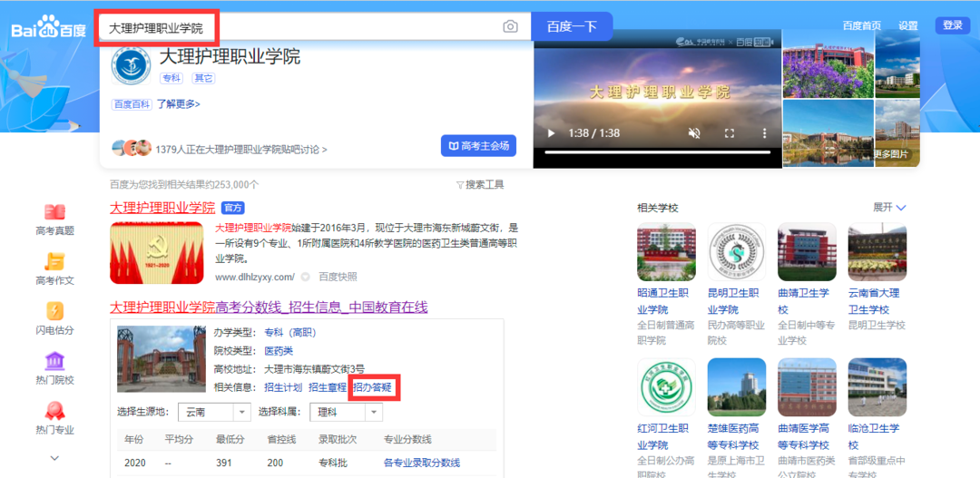The height and width of the screenshot is (478, 980).
Task: Enter video fullscreen mode
Action: pyautogui.click(x=729, y=133)
